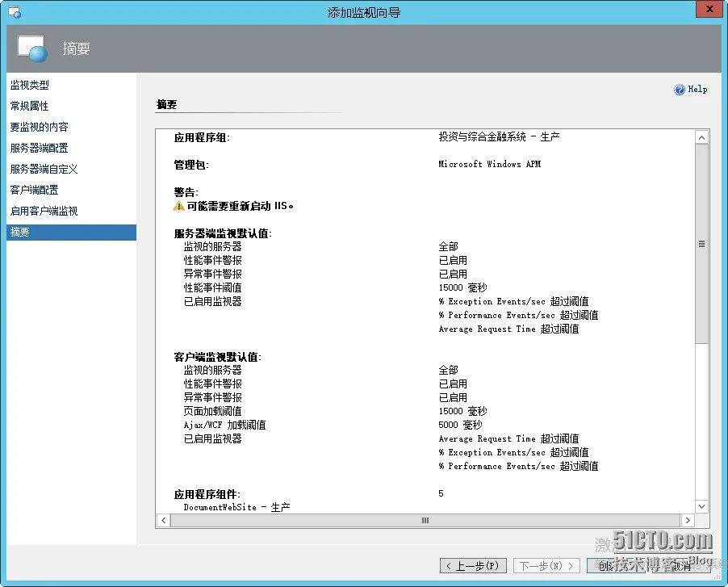This screenshot has height=587, width=728.
Task: Click the horizontal scrollbar left arrow
Action: pyautogui.click(x=163, y=520)
